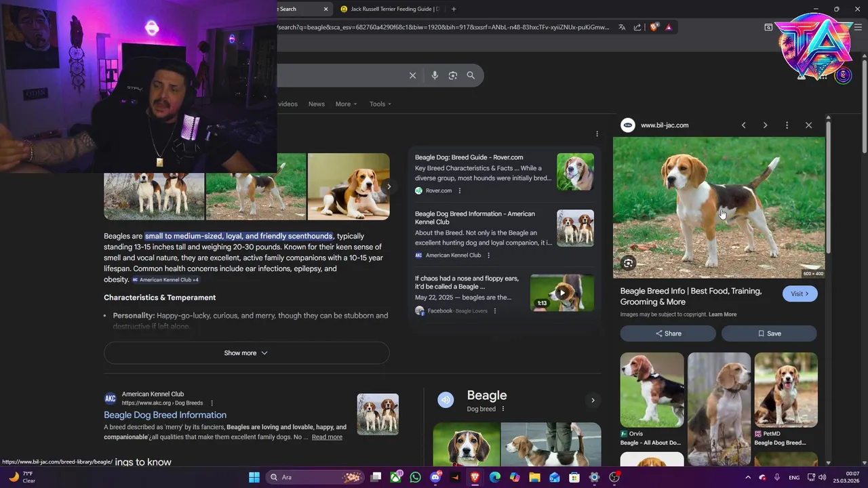Viewport: 868px width, 488px height.
Task: Open Rover.com result more options
Action: click(x=460, y=190)
